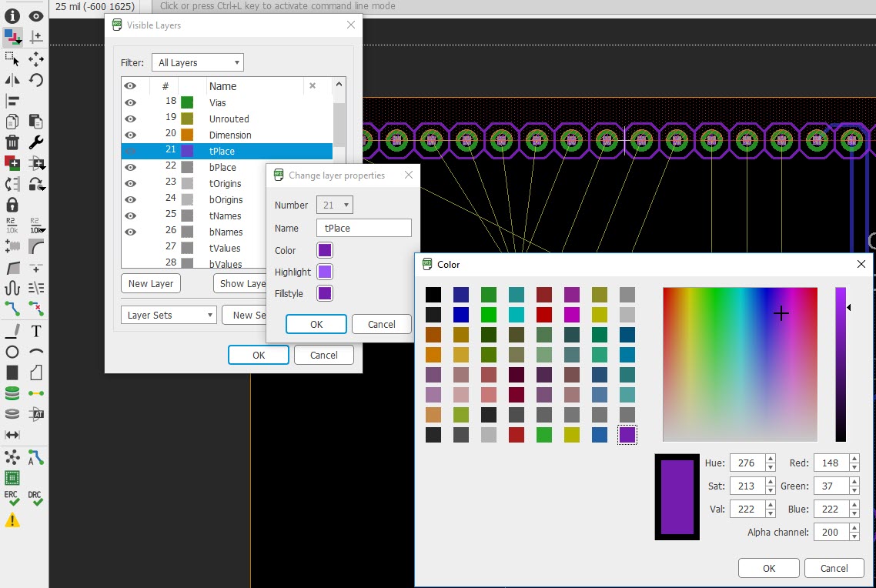Select the Ratsnest tool
The height and width of the screenshot is (588, 876).
(x=12, y=458)
